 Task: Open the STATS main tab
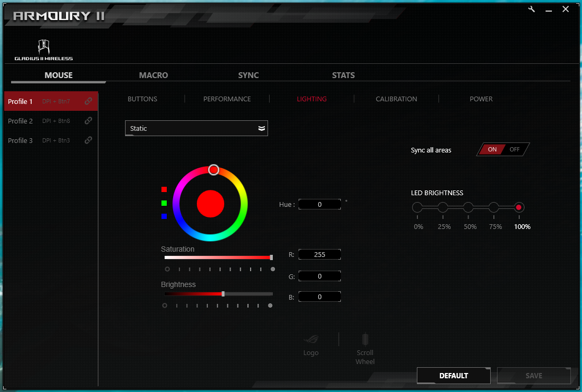(x=344, y=75)
